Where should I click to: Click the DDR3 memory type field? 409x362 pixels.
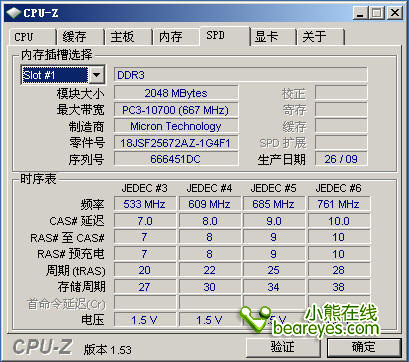(240, 75)
